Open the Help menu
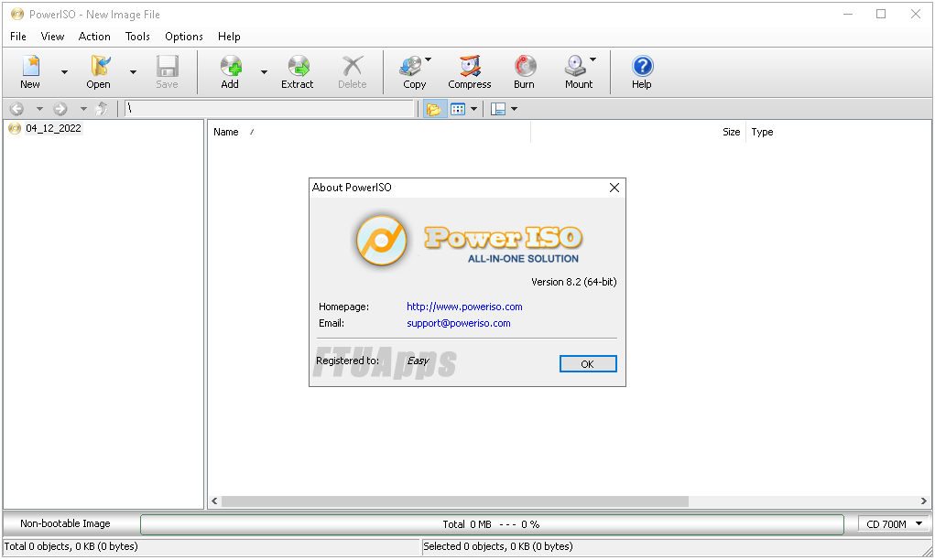Image resolution: width=935 pixels, height=560 pixels. click(x=229, y=37)
